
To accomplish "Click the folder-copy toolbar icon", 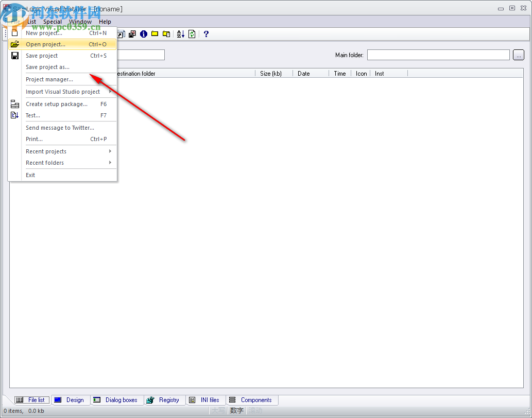I will pos(166,34).
